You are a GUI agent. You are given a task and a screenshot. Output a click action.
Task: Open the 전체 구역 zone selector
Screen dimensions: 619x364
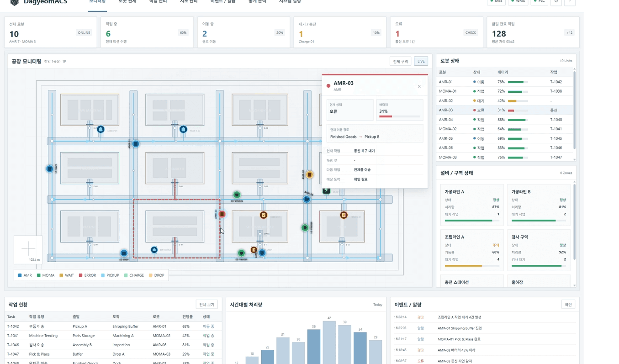(400, 61)
